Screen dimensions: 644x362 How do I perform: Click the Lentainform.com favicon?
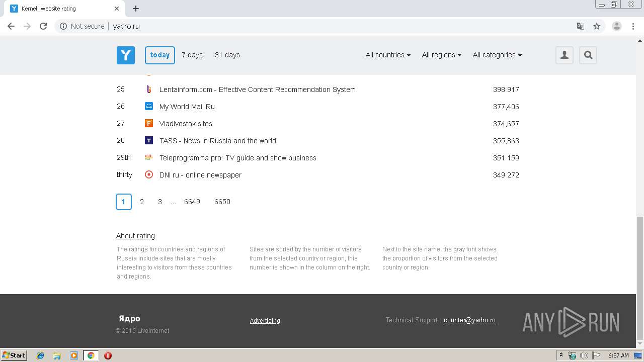[148, 89]
